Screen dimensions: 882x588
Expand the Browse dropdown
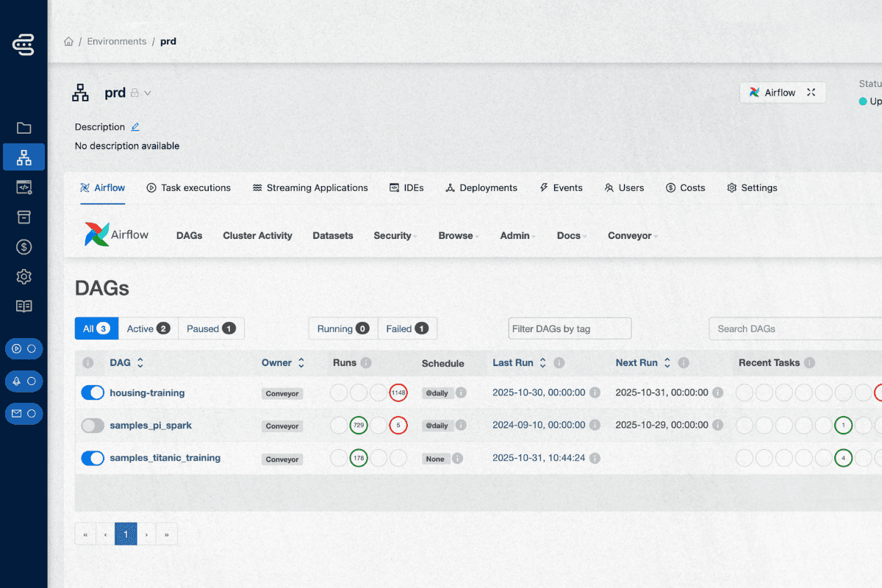458,235
